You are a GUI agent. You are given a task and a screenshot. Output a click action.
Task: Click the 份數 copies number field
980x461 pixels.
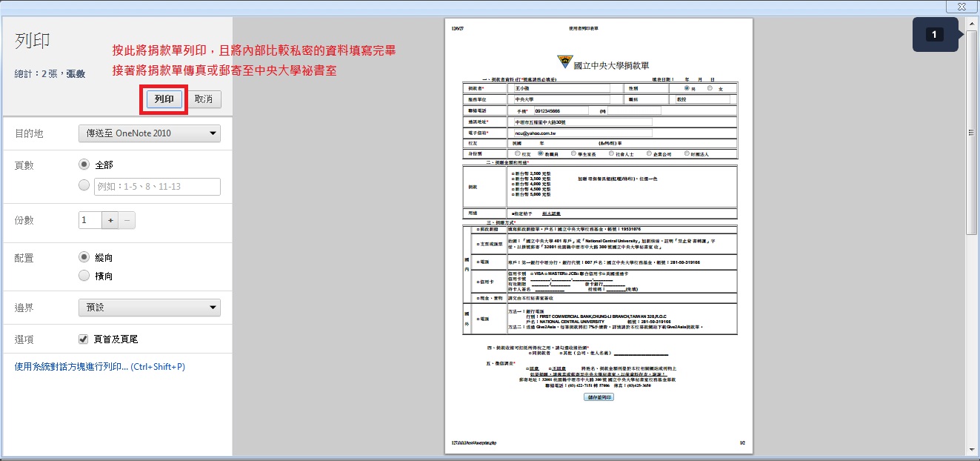tap(90, 220)
